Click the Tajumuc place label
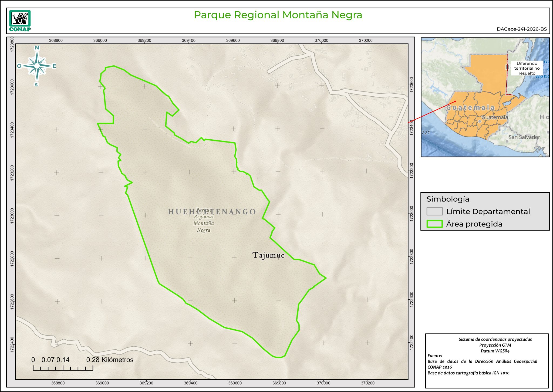This screenshot has width=553, height=392. (x=268, y=255)
